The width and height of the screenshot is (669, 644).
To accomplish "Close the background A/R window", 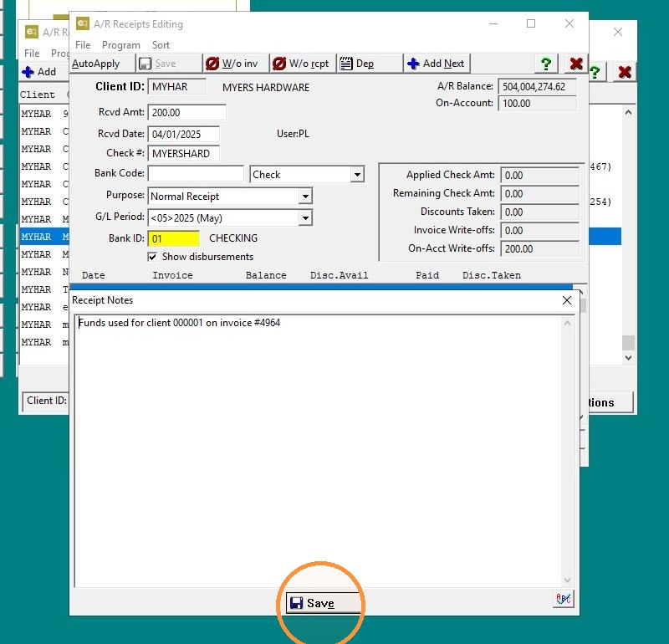I will tap(618, 32).
